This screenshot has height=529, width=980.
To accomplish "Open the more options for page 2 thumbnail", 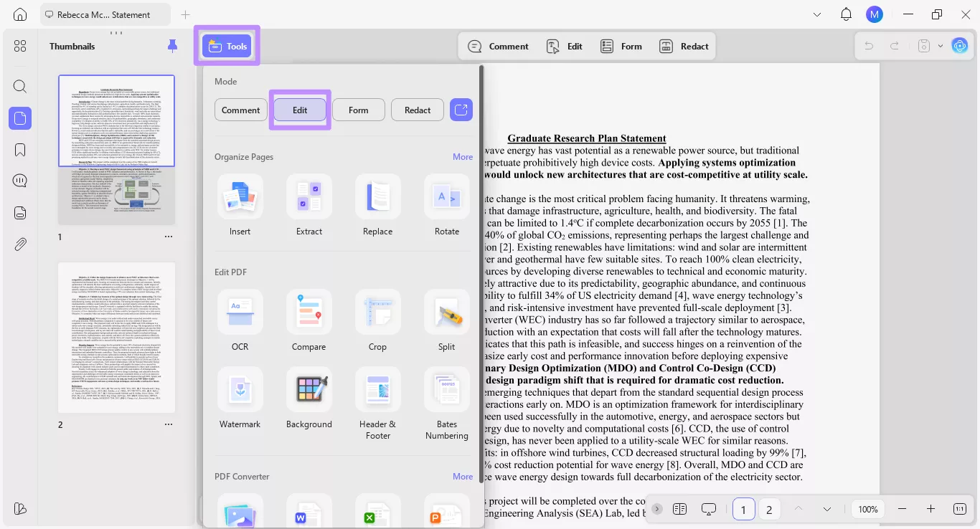I will click(169, 424).
